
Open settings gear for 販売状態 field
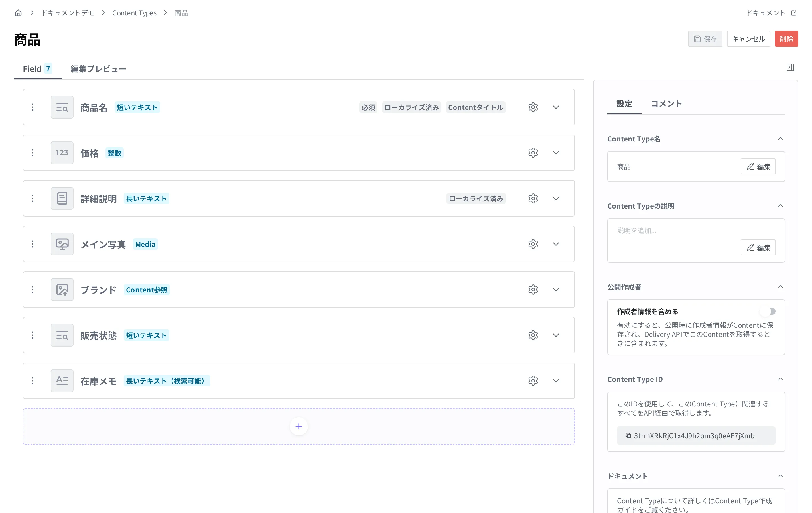[533, 335]
